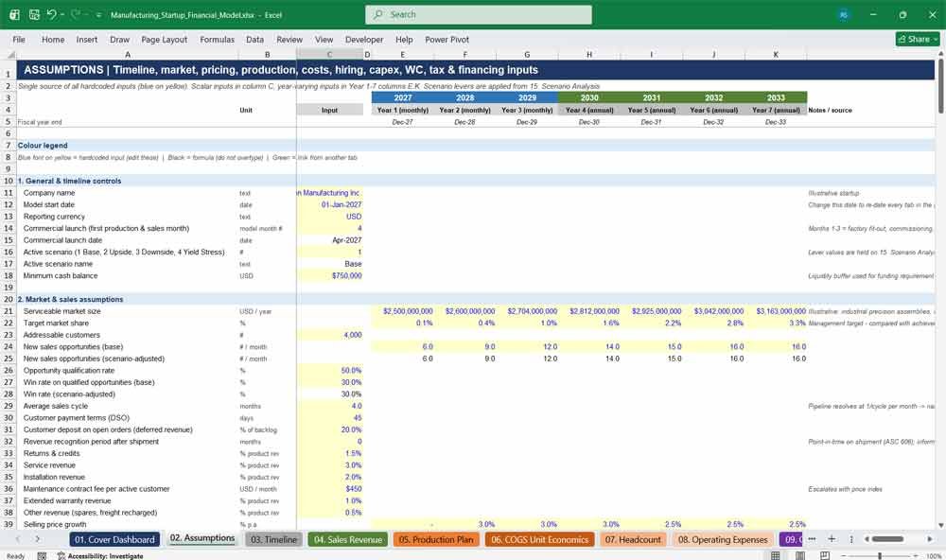Select Maintenance contract fee $450 cell
The height and width of the screenshot is (560, 946).
(329, 489)
